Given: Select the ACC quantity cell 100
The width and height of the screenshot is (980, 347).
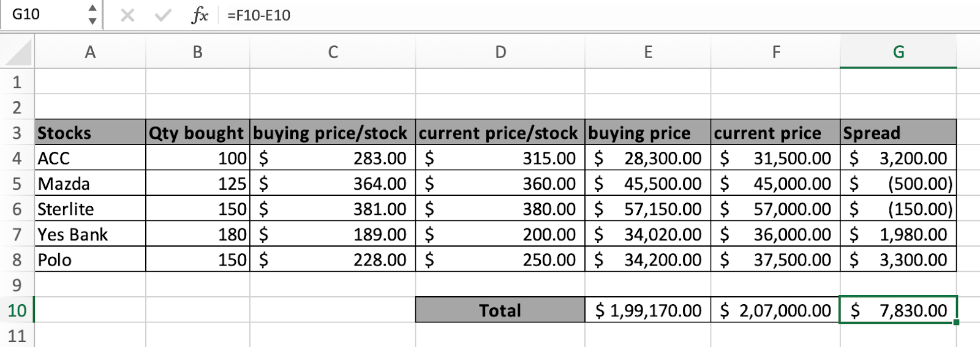Looking at the screenshot, I should (x=198, y=159).
